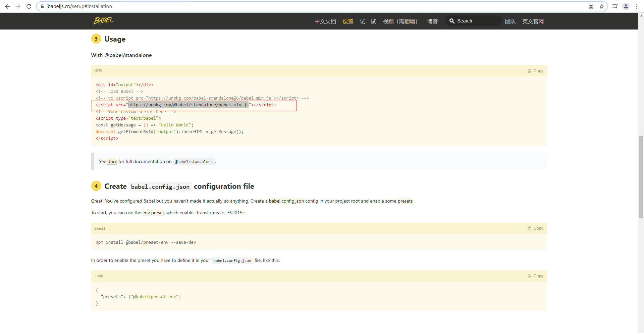The width and height of the screenshot is (644, 333).
Task: Open the QR code icon in address bar
Action: 591,6
